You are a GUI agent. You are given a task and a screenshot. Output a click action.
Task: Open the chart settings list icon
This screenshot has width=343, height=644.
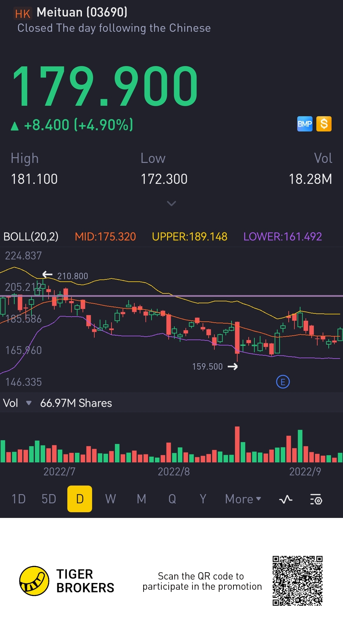pyautogui.click(x=316, y=499)
